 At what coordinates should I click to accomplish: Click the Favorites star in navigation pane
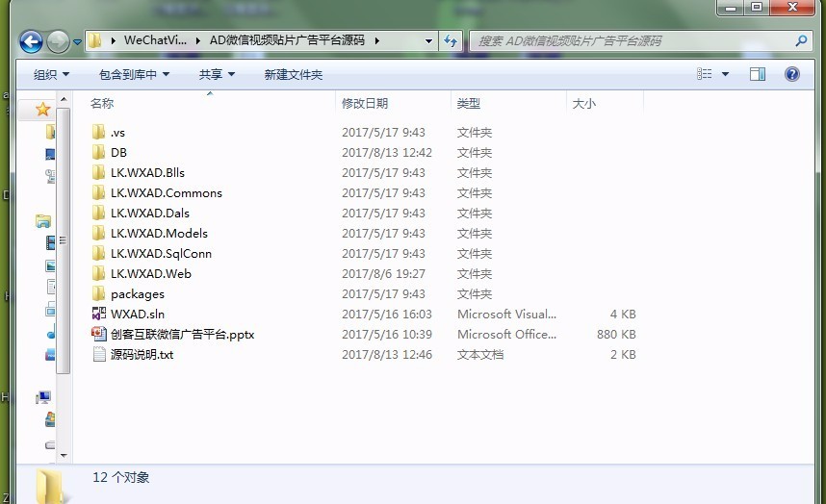click(42, 110)
